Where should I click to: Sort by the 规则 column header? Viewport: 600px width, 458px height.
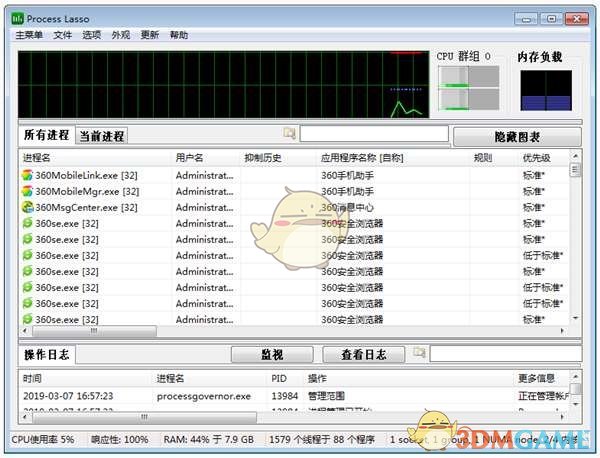[495, 158]
